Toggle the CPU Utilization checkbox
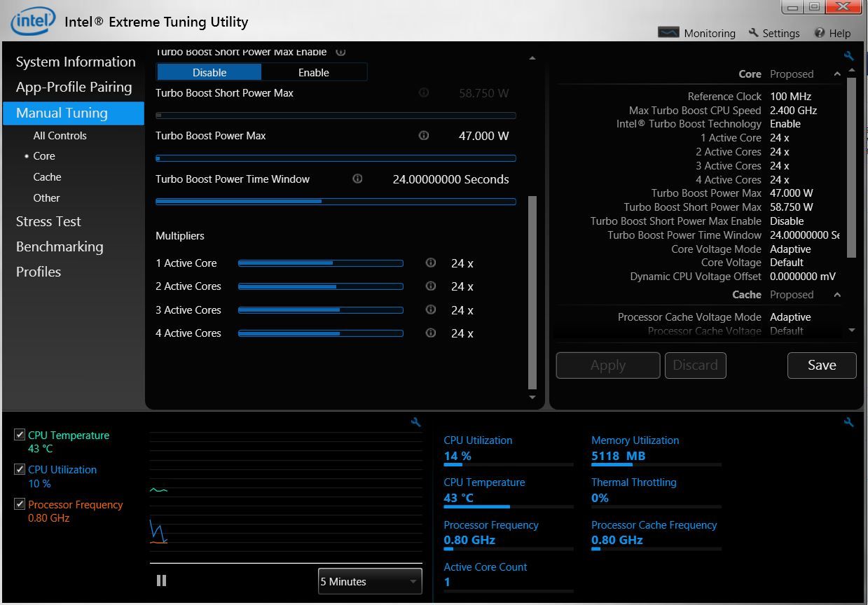The height and width of the screenshot is (605, 868). pos(20,469)
